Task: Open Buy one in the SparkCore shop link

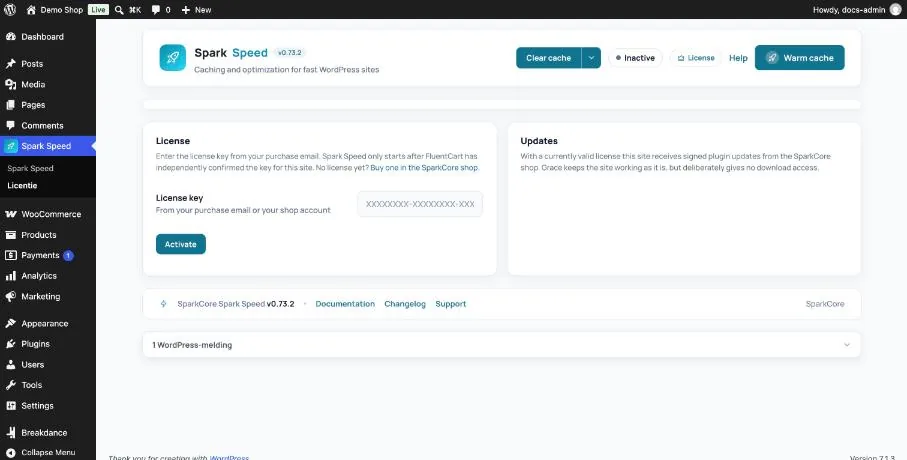Action: click(x=424, y=168)
